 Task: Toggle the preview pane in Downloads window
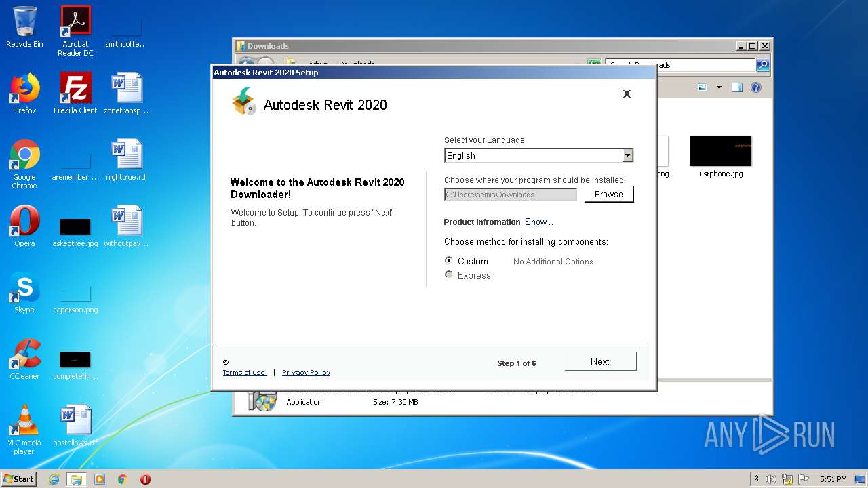pyautogui.click(x=737, y=87)
